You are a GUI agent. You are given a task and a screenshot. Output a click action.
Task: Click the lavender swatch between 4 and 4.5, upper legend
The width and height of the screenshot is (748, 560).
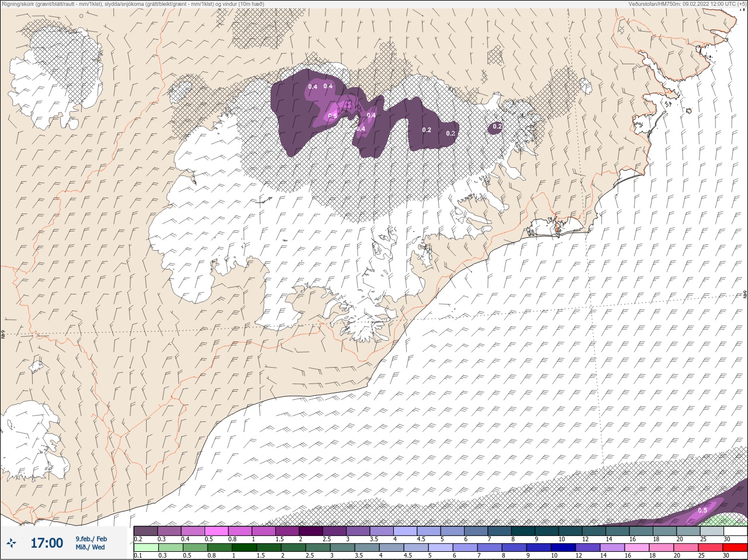coord(406,531)
